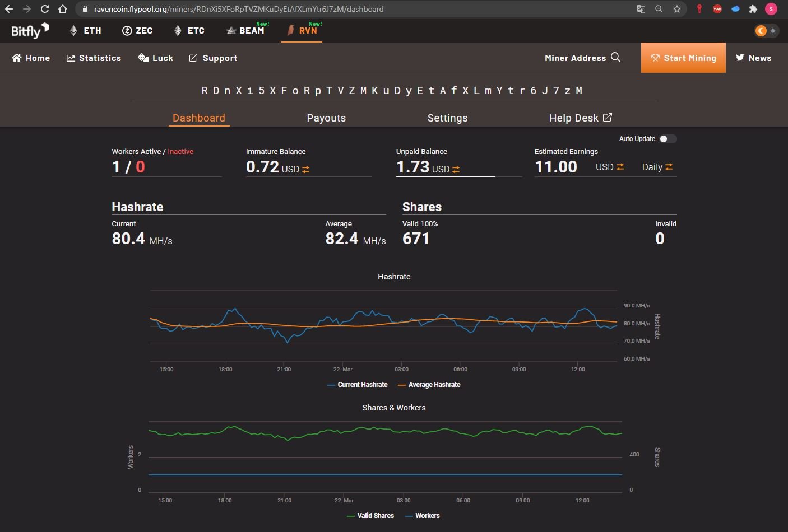Reload the page using the refresh icon
This screenshot has width=788, height=532.
tap(45, 9)
